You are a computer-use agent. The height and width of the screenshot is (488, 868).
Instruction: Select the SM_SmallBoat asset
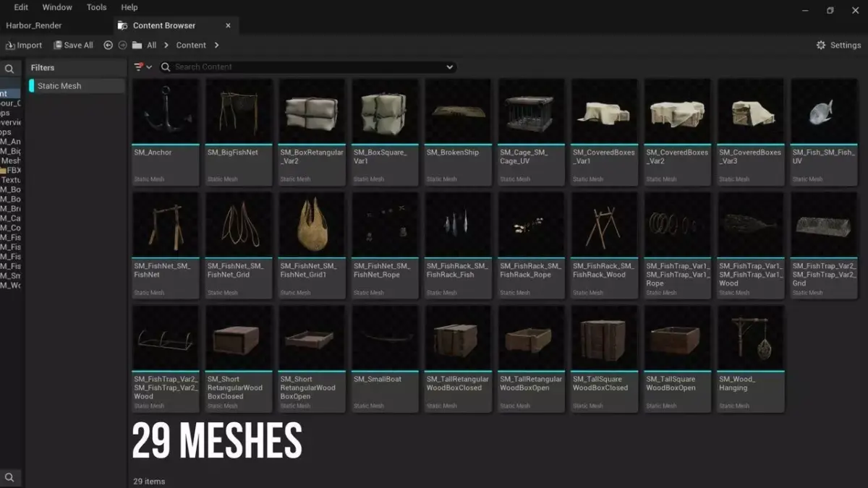385,359
